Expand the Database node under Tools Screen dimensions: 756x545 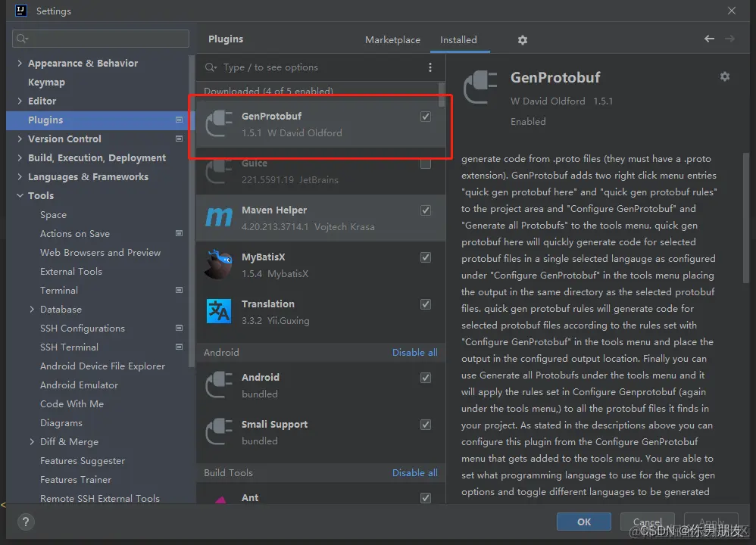pyautogui.click(x=32, y=310)
